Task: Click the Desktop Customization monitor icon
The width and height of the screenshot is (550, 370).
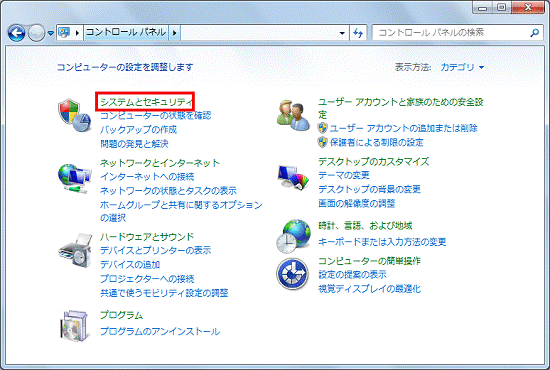Action: coord(293,177)
